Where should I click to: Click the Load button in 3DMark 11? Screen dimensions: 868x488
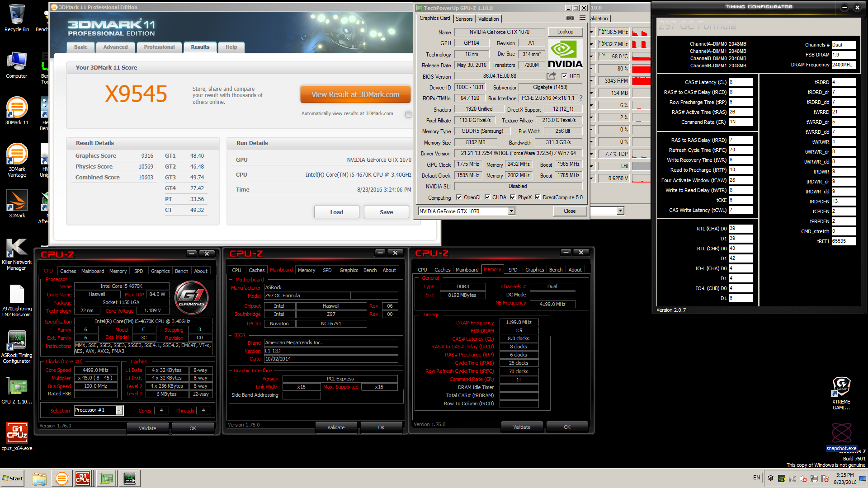[x=337, y=212]
